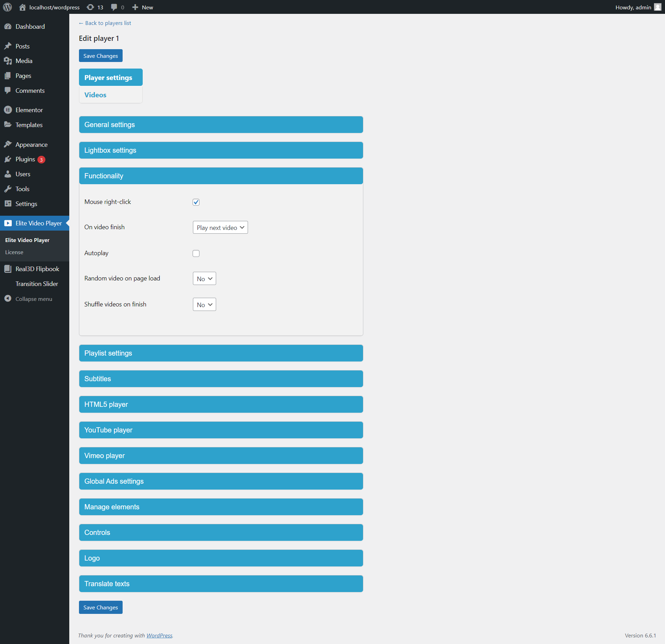The width and height of the screenshot is (665, 644).
Task: Uncheck the Mouse right-click checkbox
Action: pos(196,202)
